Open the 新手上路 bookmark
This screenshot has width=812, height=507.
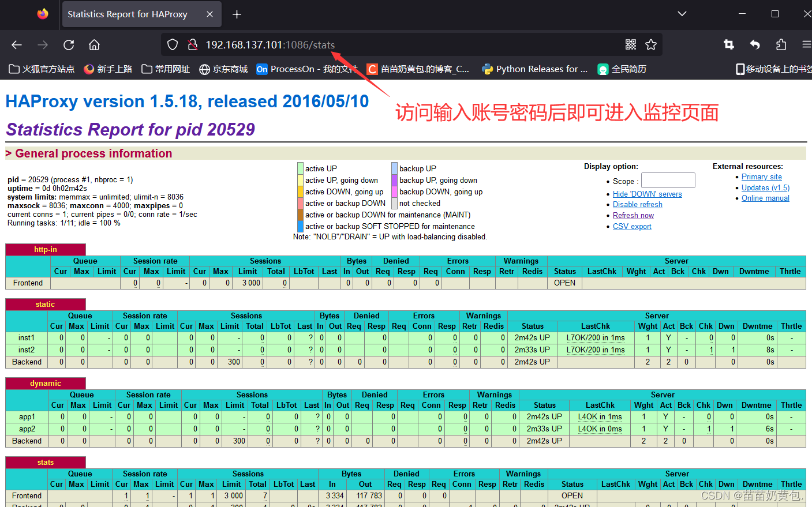click(x=108, y=69)
